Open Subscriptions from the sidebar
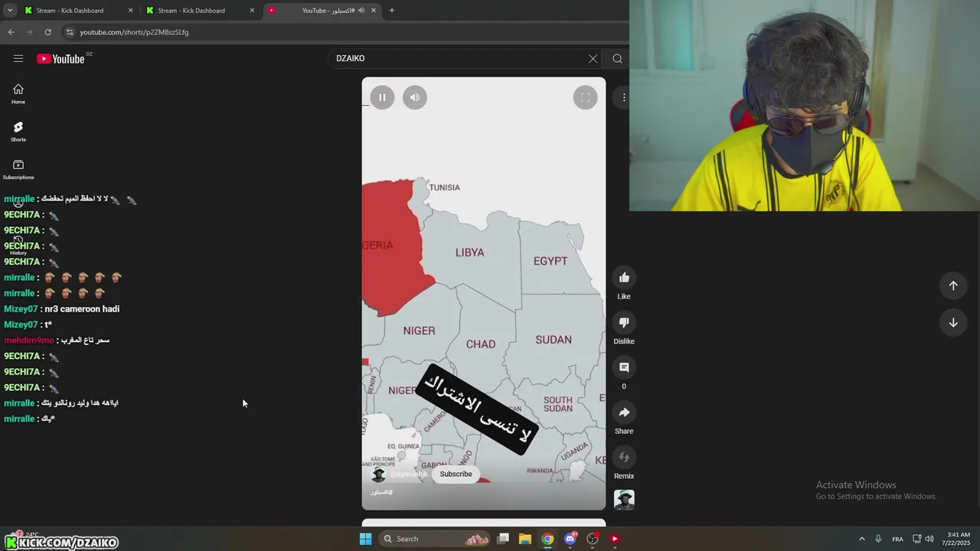980x551 pixels. click(18, 170)
